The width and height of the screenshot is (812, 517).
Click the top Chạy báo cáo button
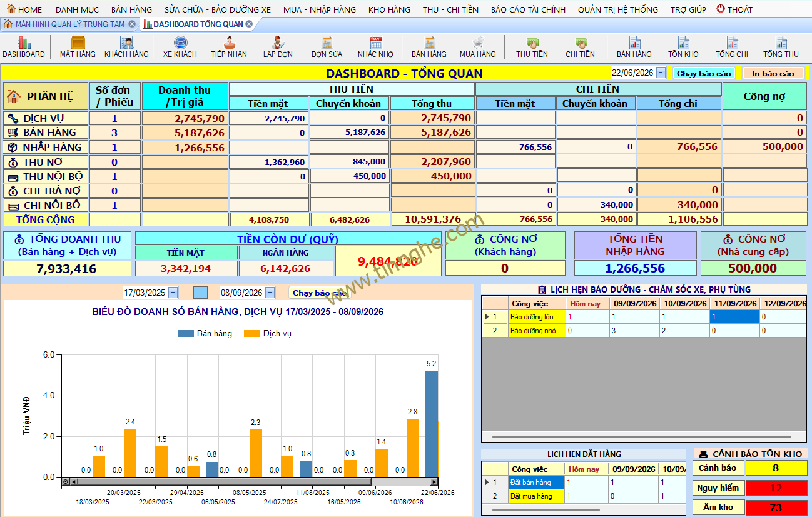[704, 73]
